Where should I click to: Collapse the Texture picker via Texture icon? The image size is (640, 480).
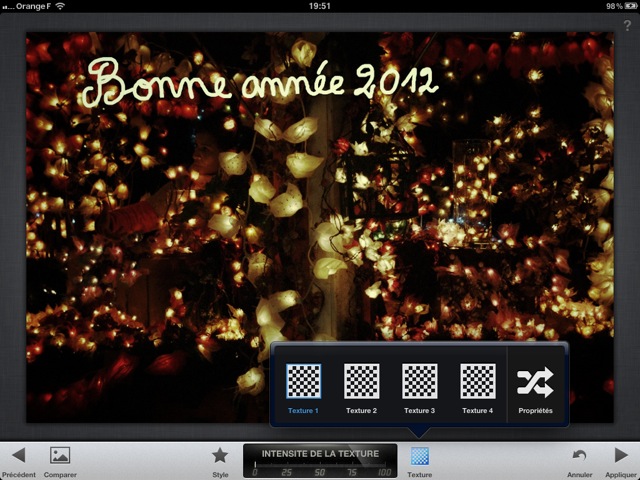coord(420,456)
